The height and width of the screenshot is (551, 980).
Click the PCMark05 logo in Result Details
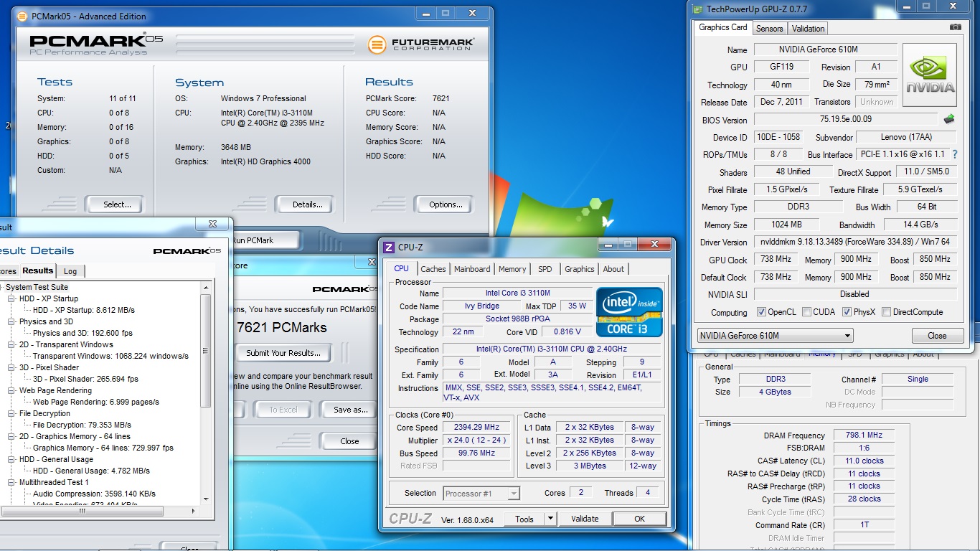click(x=187, y=251)
